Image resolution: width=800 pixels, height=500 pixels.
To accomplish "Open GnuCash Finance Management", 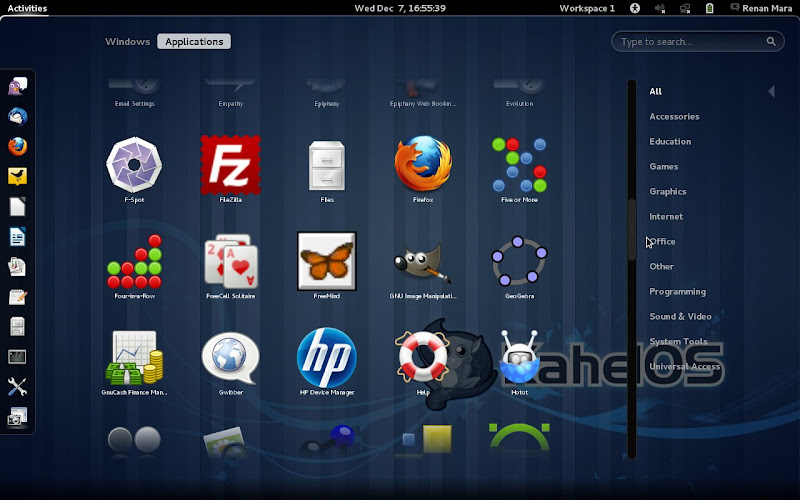I will pyautogui.click(x=135, y=358).
